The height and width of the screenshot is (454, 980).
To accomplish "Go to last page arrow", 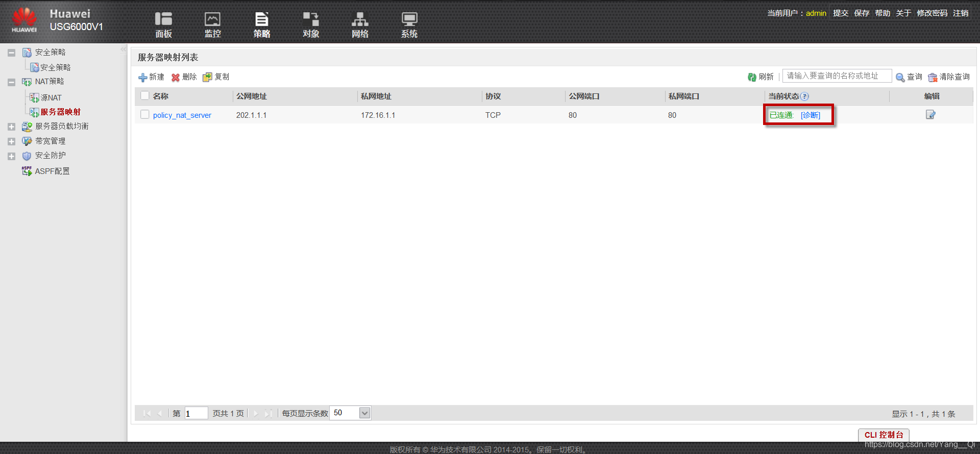I will (x=268, y=414).
